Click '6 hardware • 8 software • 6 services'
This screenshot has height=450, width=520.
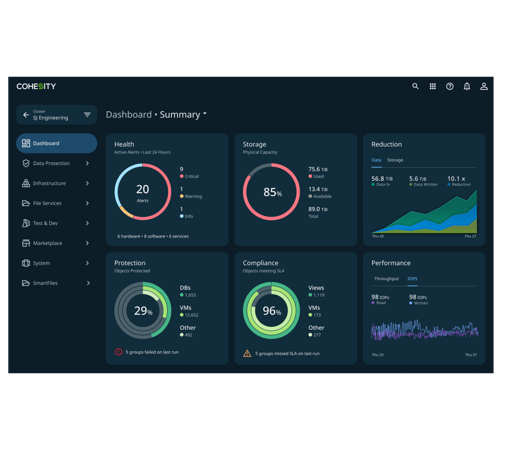pyautogui.click(x=153, y=236)
